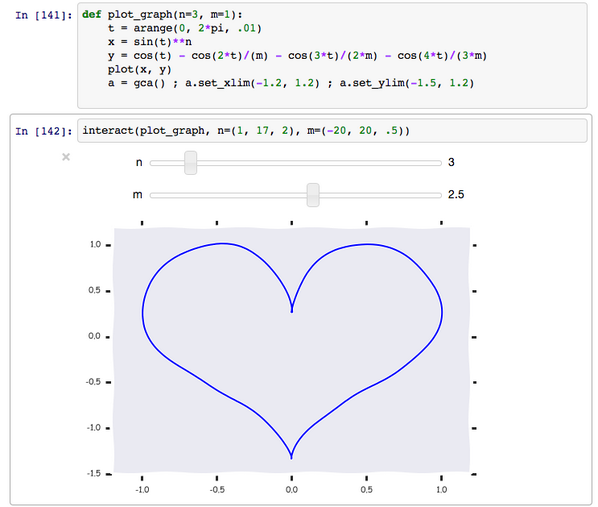The width and height of the screenshot is (598, 507).
Task: Click the x-axis label -1.0
Action: click(x=142, y=489)
